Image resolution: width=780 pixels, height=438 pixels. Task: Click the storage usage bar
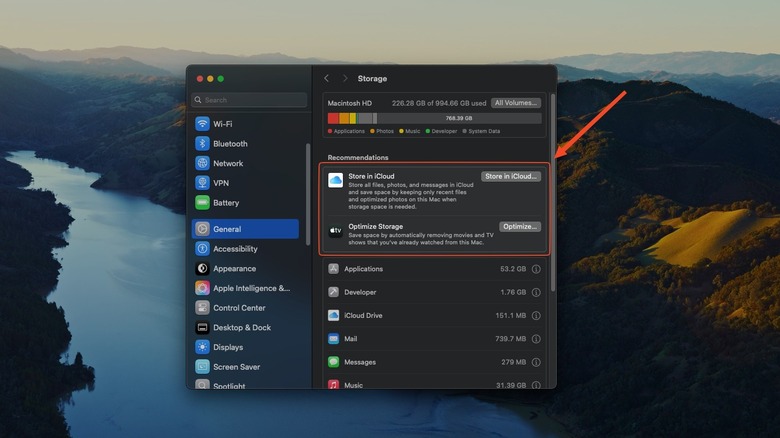coord(434,118)
